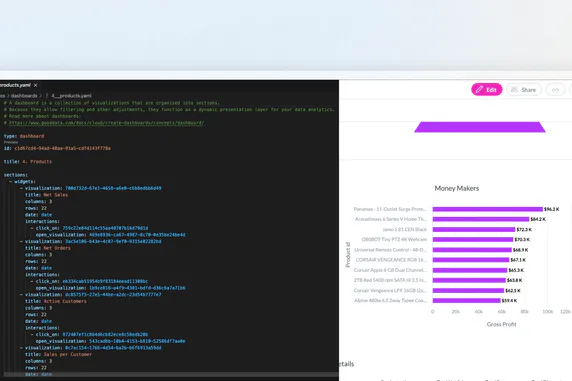
Task: Click the $59.4 K value label
Action: [x=509, y=300]
